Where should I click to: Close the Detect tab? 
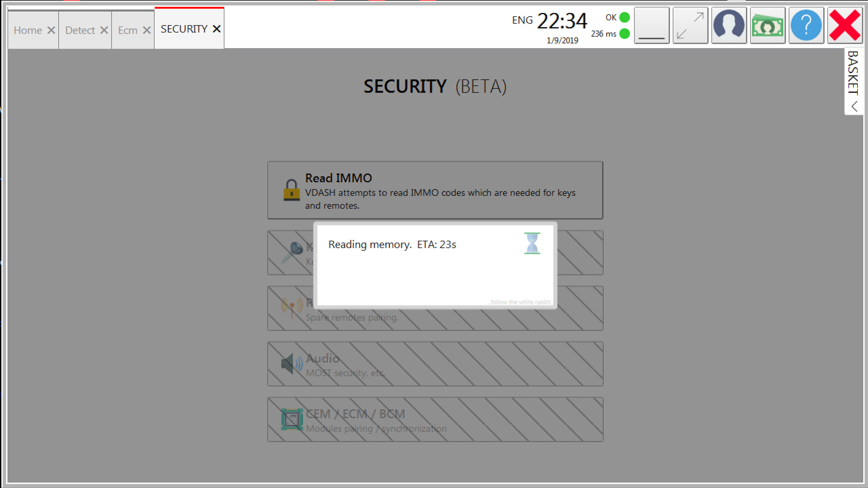[x=104, y=30]
